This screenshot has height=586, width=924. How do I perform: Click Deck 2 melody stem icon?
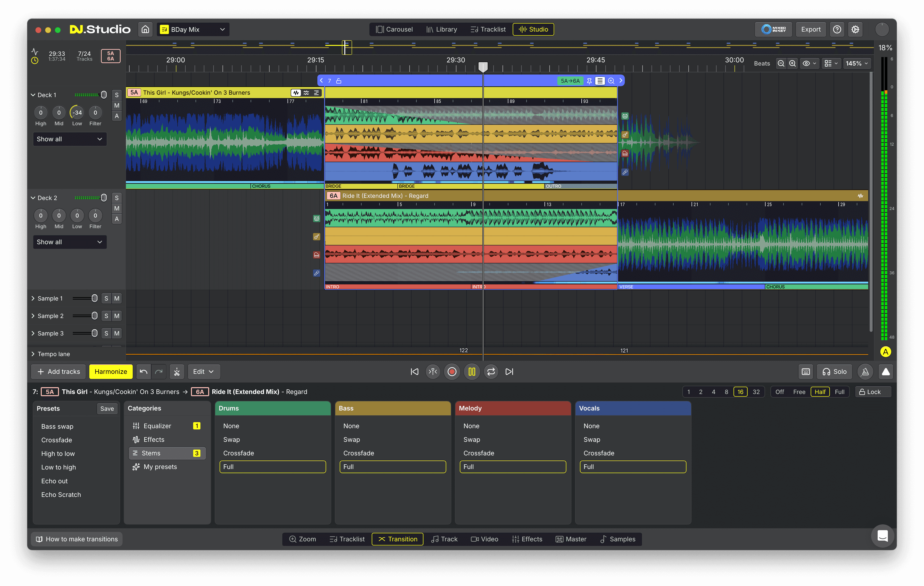pos(317,255)
